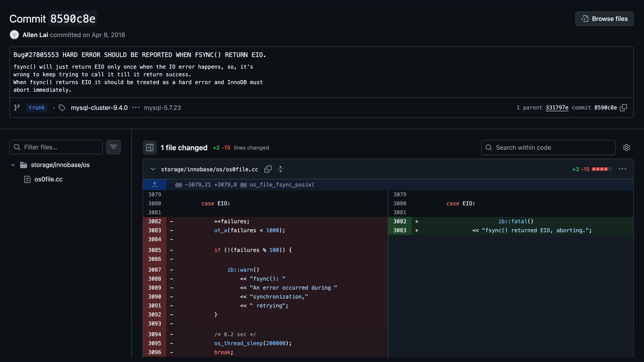Screen dimensions: 644x362
Task: Click the trunk branch label
Action: [x=37, y=108]
